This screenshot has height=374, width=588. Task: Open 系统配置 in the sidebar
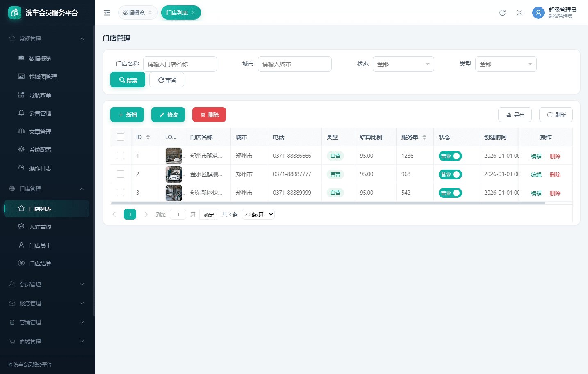47,150
